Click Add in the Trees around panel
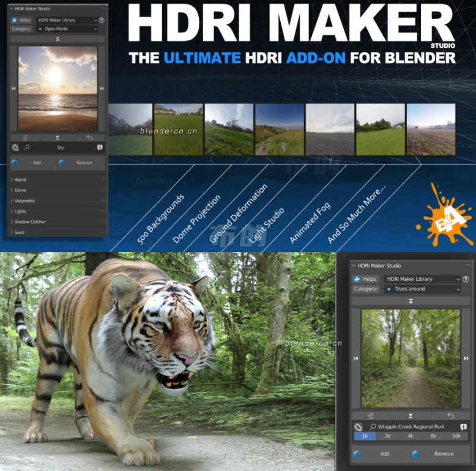The image size is (476, 471). [381, 454]
